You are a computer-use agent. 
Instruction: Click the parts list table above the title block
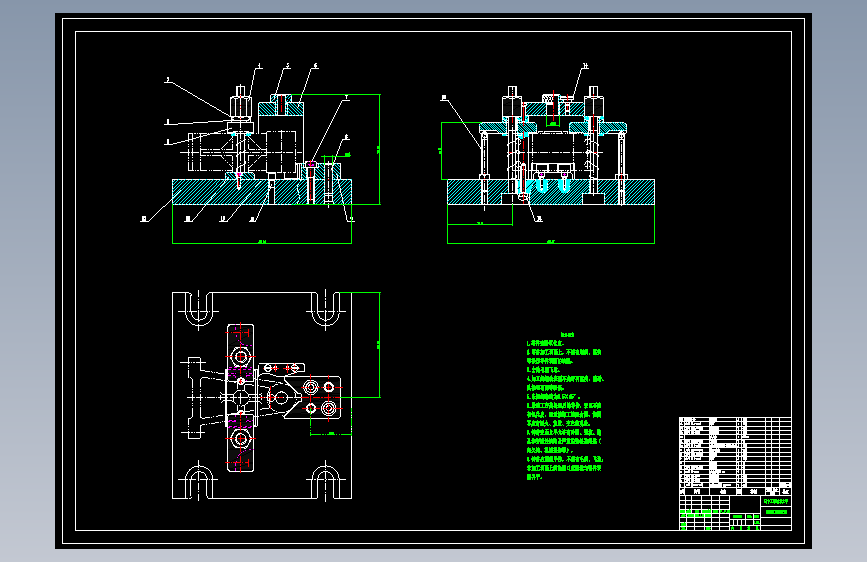(x=735, y=456)
